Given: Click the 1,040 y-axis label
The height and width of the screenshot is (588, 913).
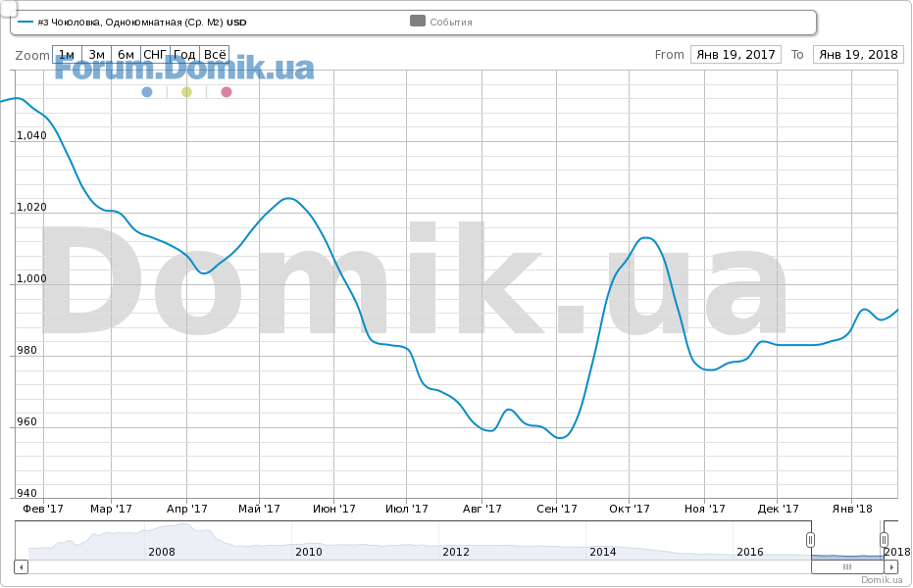Looking at the screenshot, I should 31,135.
